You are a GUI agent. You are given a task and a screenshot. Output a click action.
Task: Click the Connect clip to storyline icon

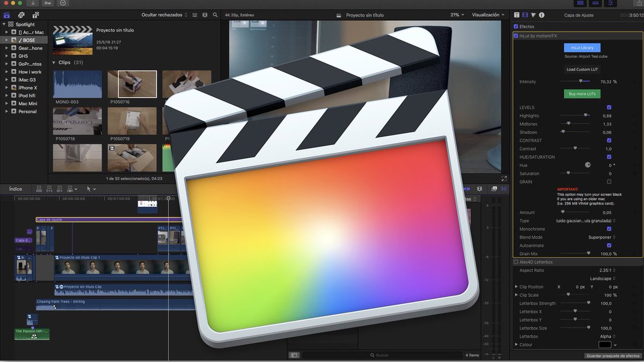39,189
